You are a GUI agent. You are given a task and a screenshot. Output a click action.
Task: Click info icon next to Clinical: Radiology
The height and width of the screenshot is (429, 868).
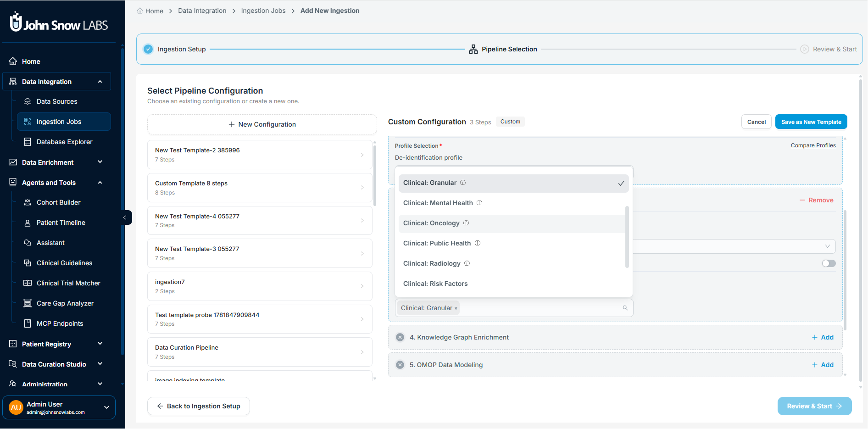pos(467,263)
